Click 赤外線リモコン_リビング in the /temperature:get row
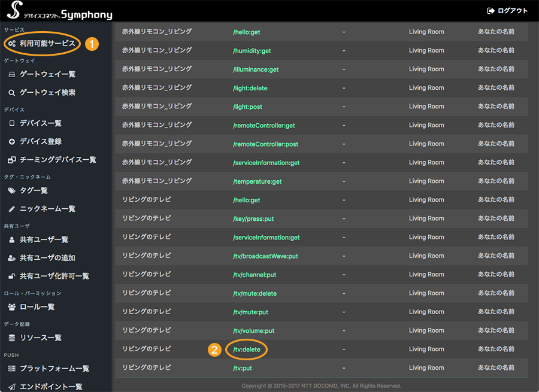The image size is (539, 392). pyautogui.click(x=157, y=181)
